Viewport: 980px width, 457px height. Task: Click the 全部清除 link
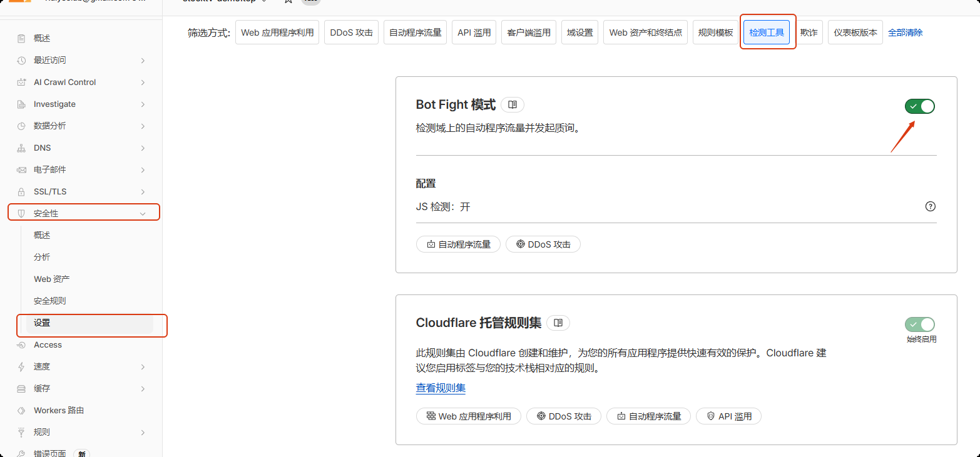click(x=906, y=33)
